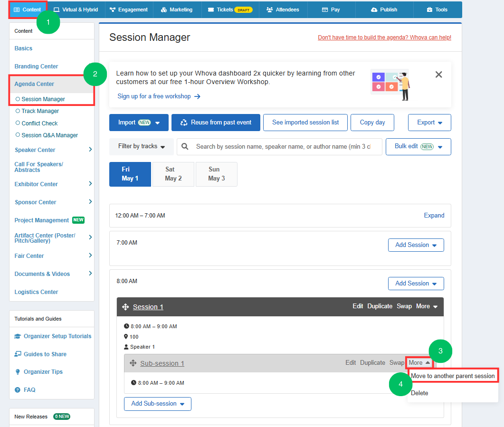This screenshot has height=427, width=504.
Task: Click the FAQ question mark icon
Action: tap(18, 390)
